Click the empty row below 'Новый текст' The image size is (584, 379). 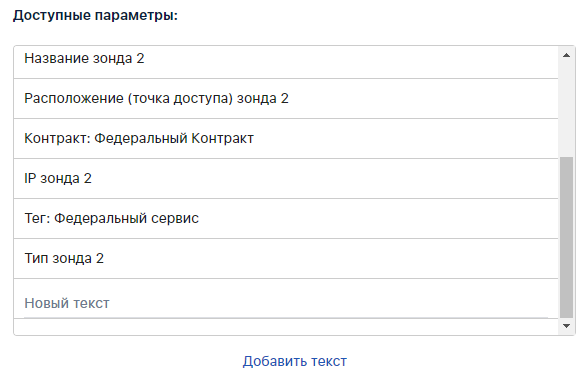click(x=286, y=327)
